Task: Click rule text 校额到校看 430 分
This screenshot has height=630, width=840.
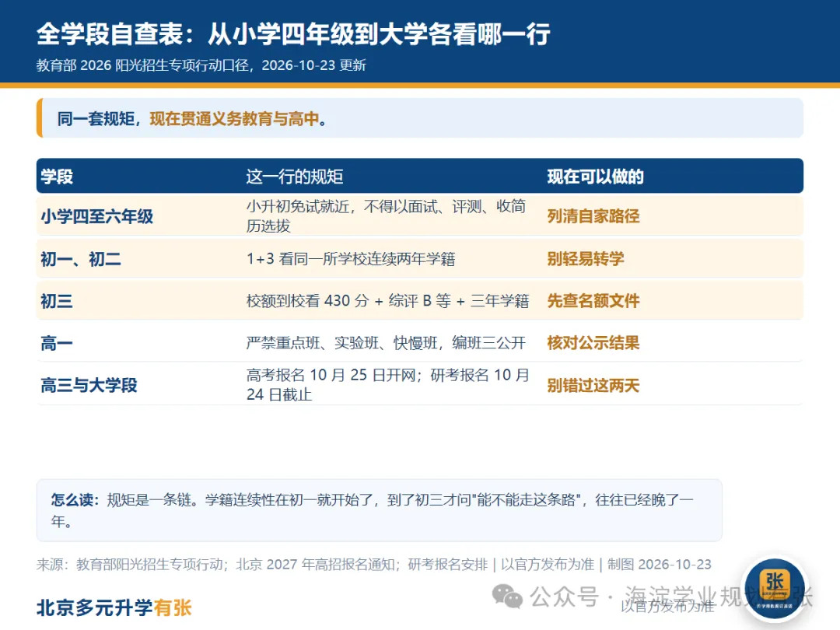Action: point(307,300)
